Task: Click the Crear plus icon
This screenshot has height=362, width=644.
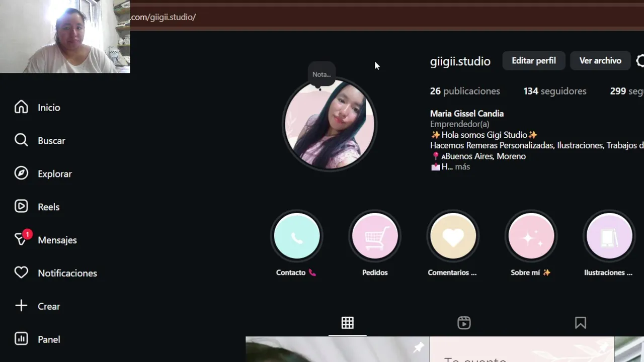Action: 21,306
